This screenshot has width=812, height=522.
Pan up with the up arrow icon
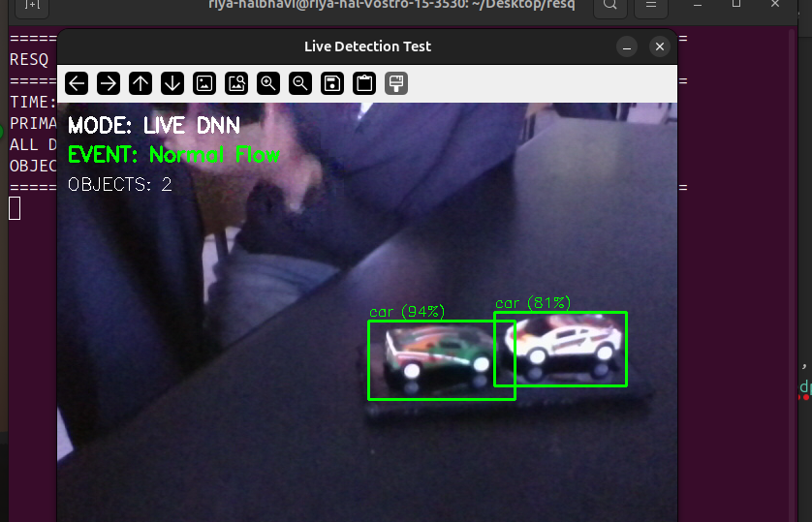141,83
